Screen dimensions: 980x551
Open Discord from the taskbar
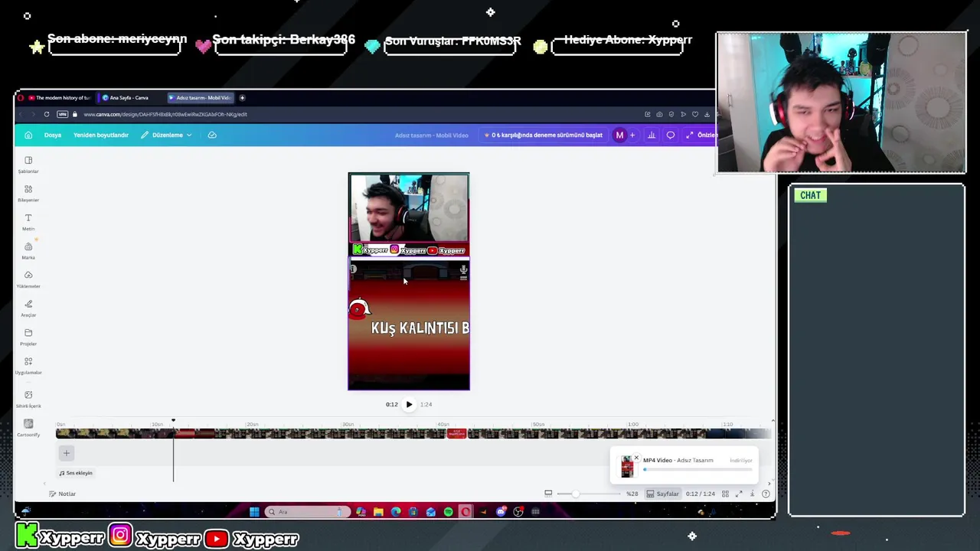tap(501, 511)
